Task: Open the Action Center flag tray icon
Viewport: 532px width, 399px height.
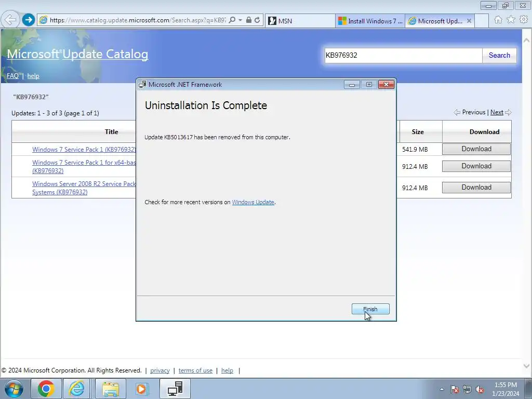Action: (455, 390)
